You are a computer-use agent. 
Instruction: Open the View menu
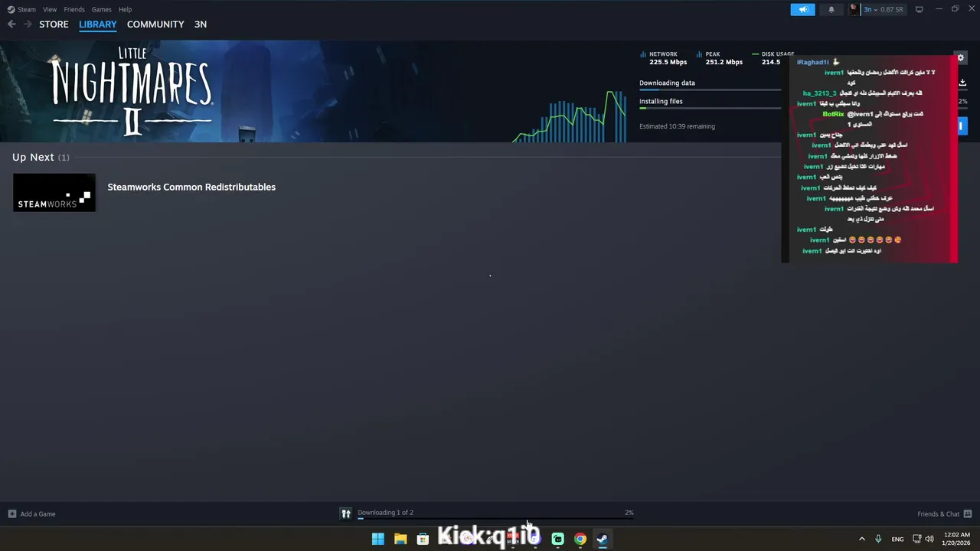[50, 9]
